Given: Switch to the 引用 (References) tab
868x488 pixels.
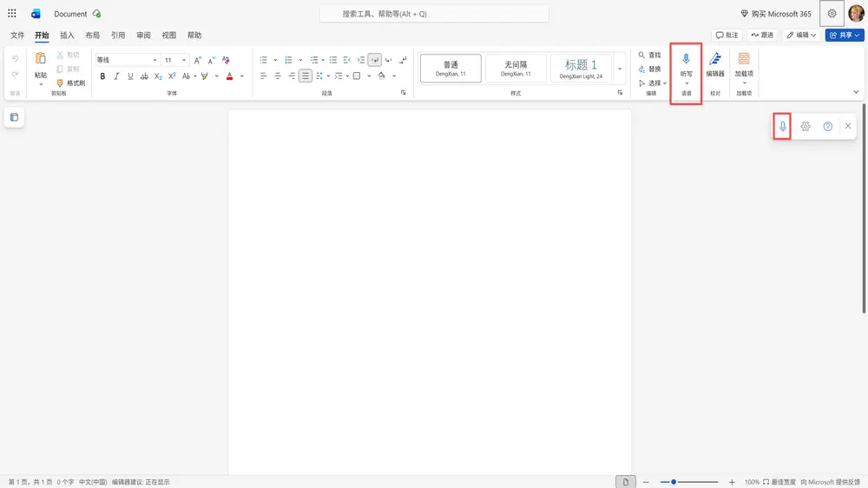Looking at the screenshot, I should pyautogui.click(x=118, y=35).
